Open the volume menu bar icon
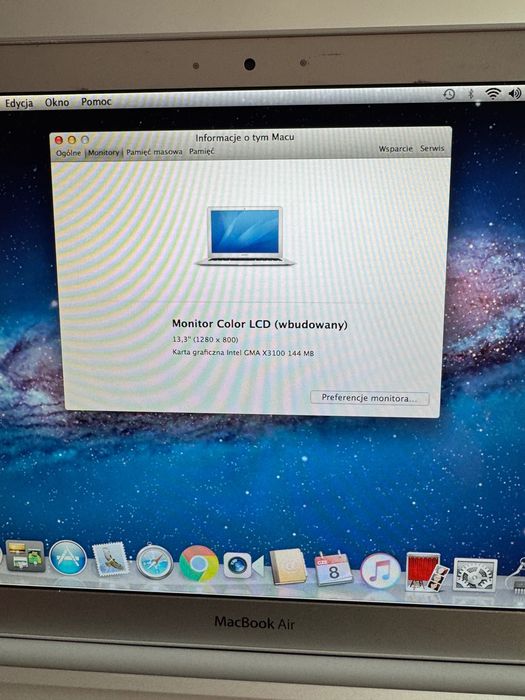Viewport: 525px width, 700px height. click(x=515, y=93)
